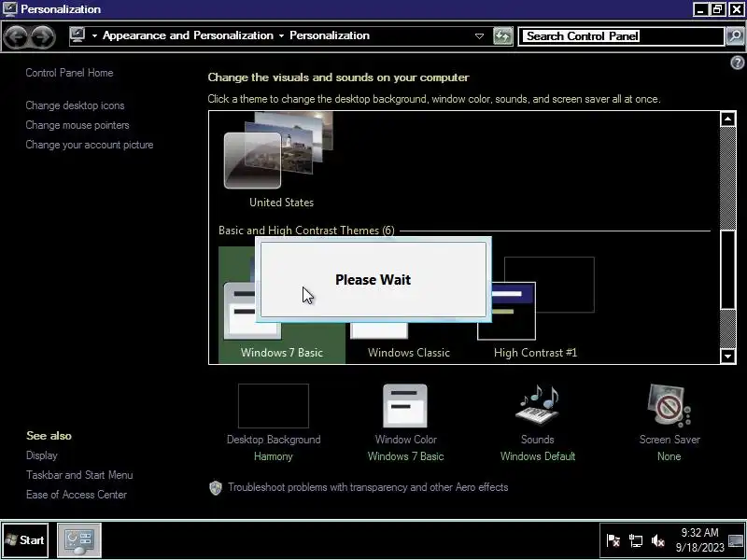
Task: Open Ease of Access Center link
Action: coord(77,495)
